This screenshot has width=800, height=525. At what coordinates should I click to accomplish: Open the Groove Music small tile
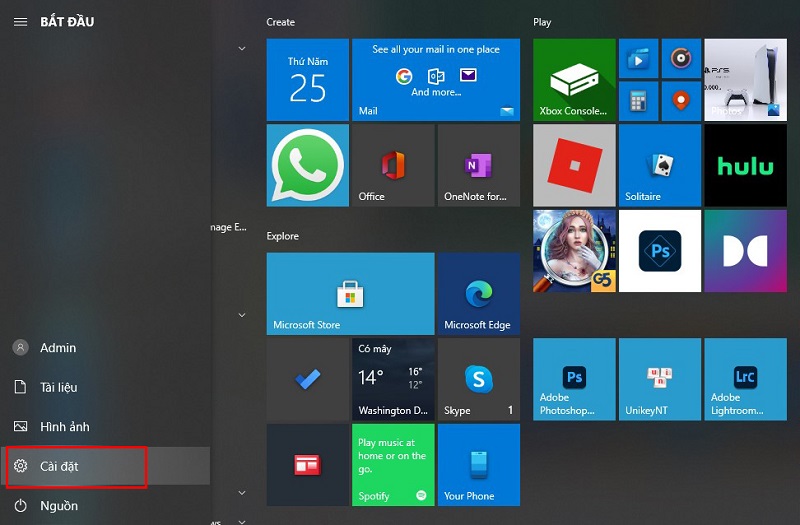(681, 59)
